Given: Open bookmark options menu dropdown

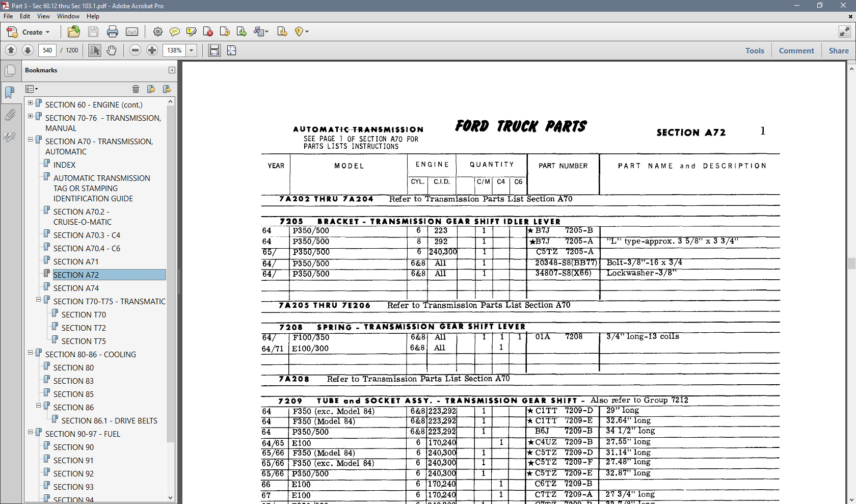Looking at the screenshot, I should (x=32, y=89).
